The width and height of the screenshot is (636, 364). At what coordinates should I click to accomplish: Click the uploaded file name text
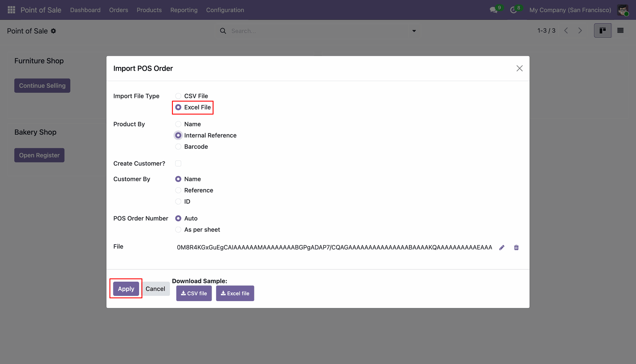pos(335,248)
